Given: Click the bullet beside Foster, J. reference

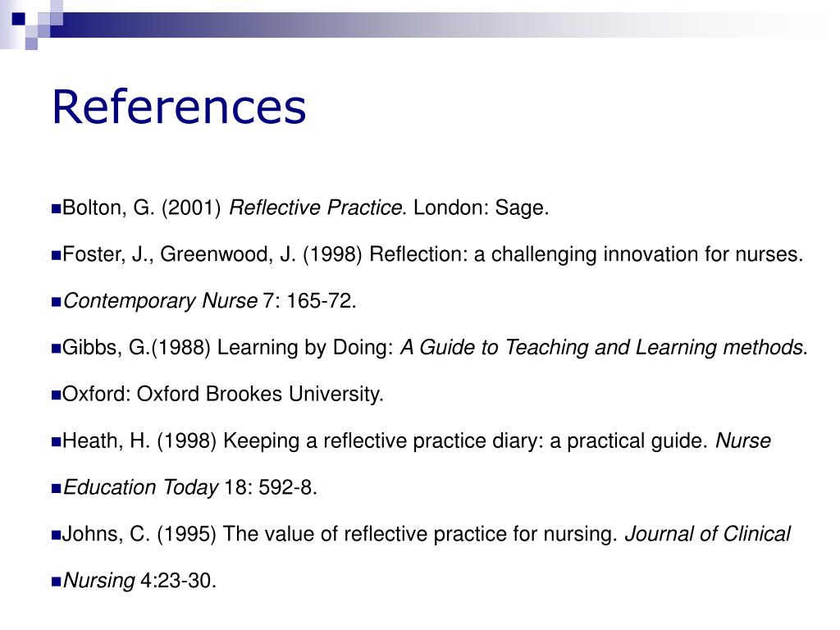Looking at the screenshot, I should click(57, 255).
